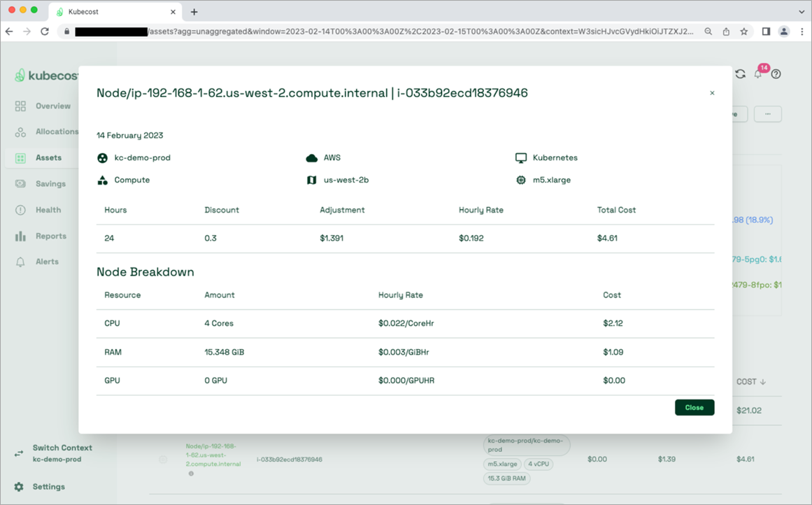Click the RAM amount 15.348 GiB

click(x=225, y=353)
